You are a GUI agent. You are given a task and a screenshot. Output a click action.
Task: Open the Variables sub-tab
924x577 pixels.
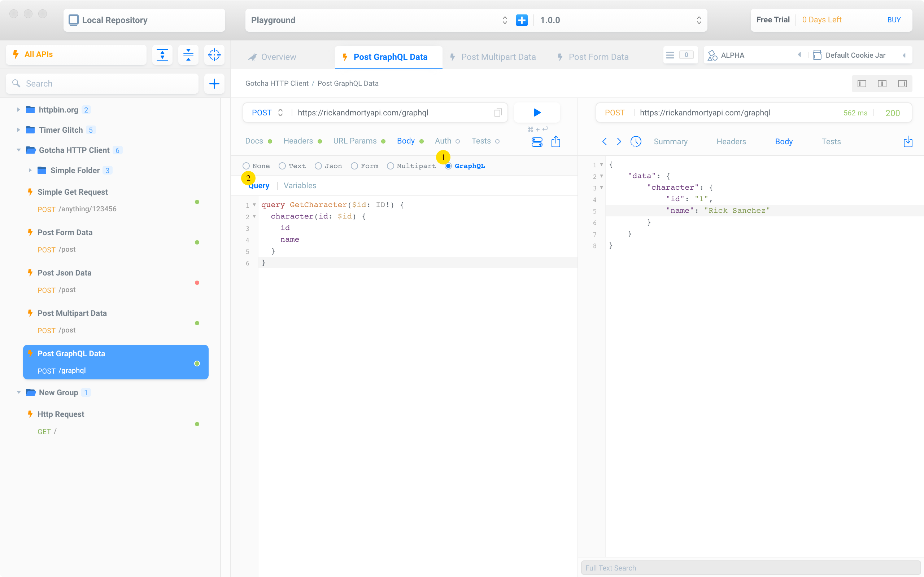300,186
